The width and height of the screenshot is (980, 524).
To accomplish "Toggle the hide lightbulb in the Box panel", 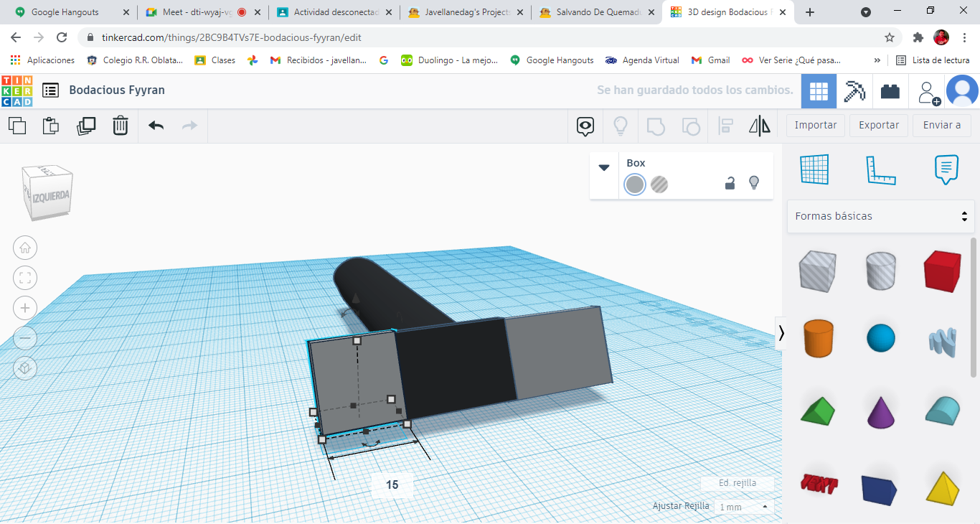I will coord(754,183).
